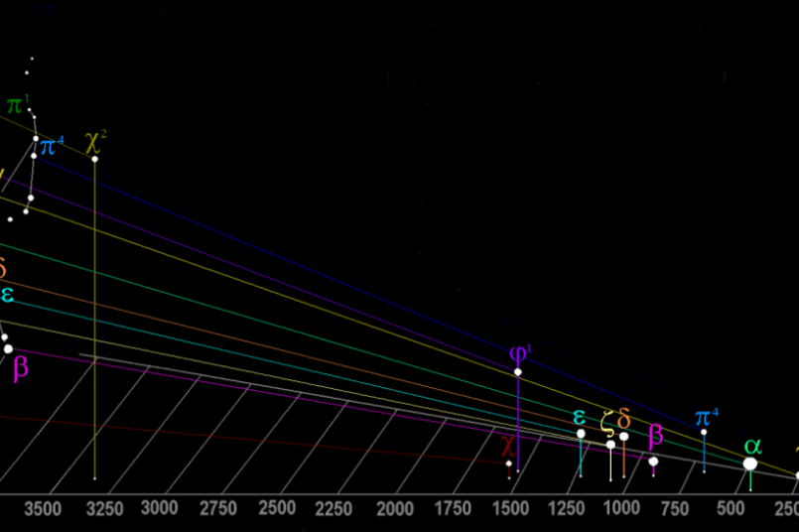Select the blue π⁴ label beside the left constellation
Viewport: 799px width, 532px height.
click(52, 149)
